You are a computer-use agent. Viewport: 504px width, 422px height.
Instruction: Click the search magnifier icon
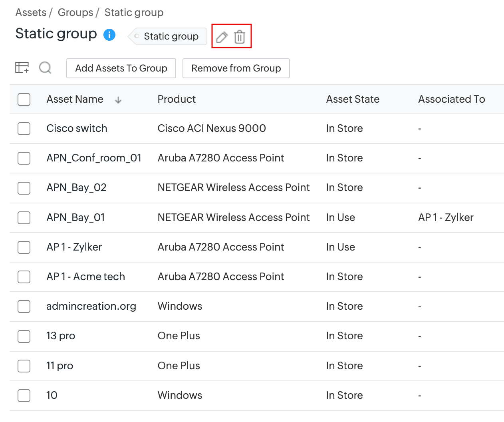45,68
